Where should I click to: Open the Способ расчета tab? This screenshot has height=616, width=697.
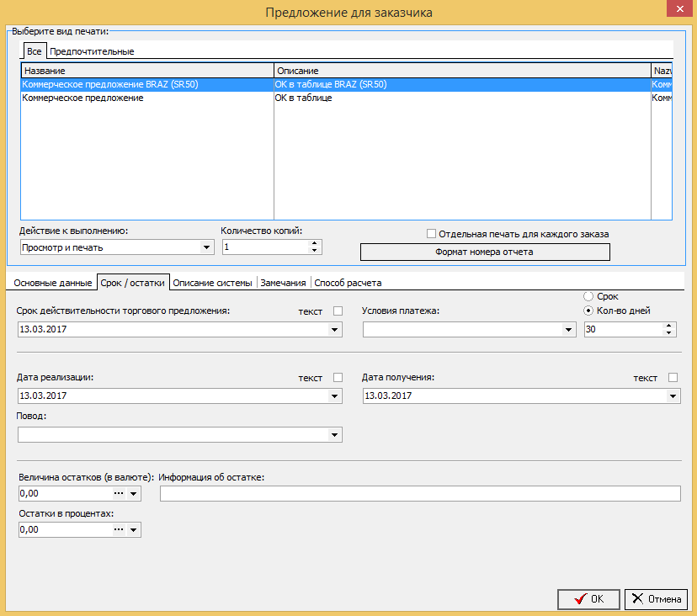pyautogui.click(x=348, y=283)
